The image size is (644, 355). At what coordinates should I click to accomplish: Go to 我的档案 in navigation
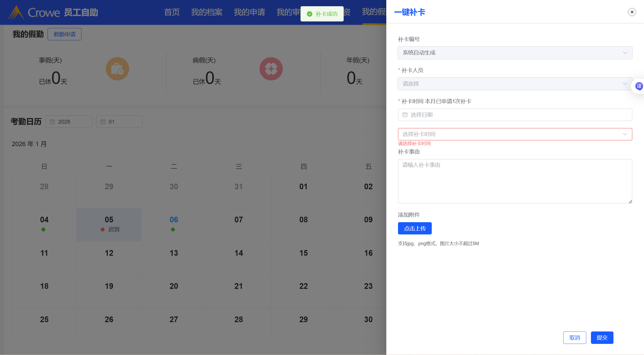click(207, 12)
